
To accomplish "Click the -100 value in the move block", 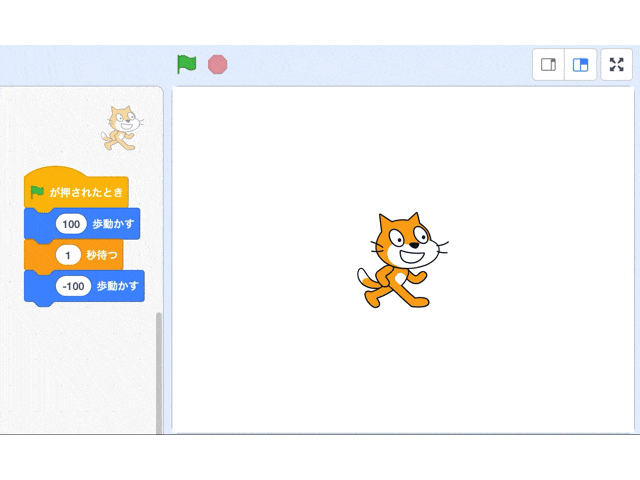I will [x=73, y=286].
